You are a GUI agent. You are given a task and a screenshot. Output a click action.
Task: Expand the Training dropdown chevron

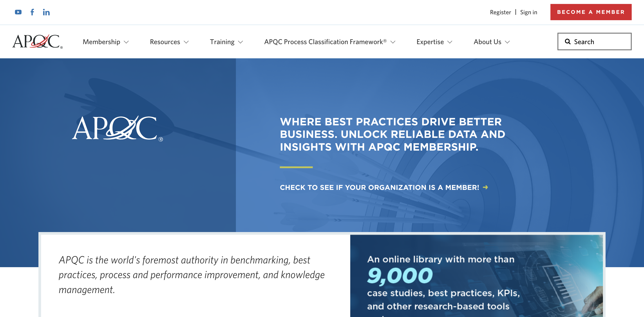click(241, 42)
